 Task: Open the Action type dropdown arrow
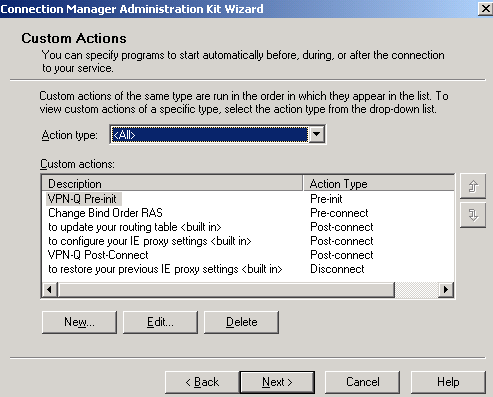pyautogui.click(x=316, y=134)
